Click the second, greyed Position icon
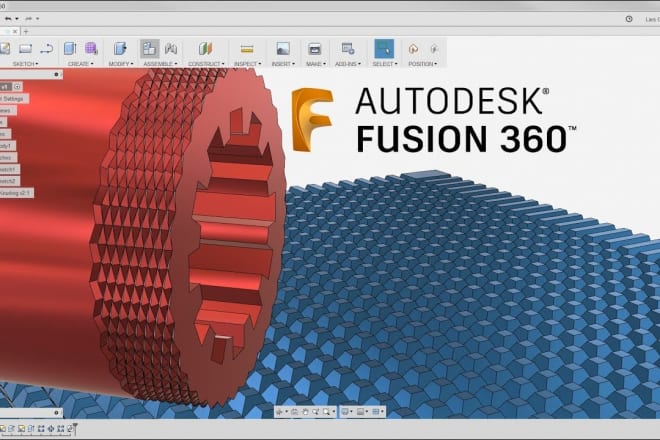 434,49
